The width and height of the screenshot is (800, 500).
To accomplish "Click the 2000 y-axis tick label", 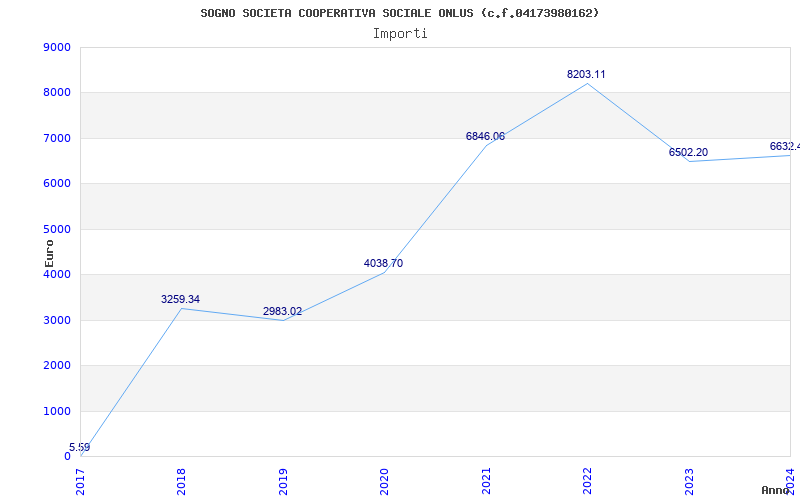I will tap(57, 366).
